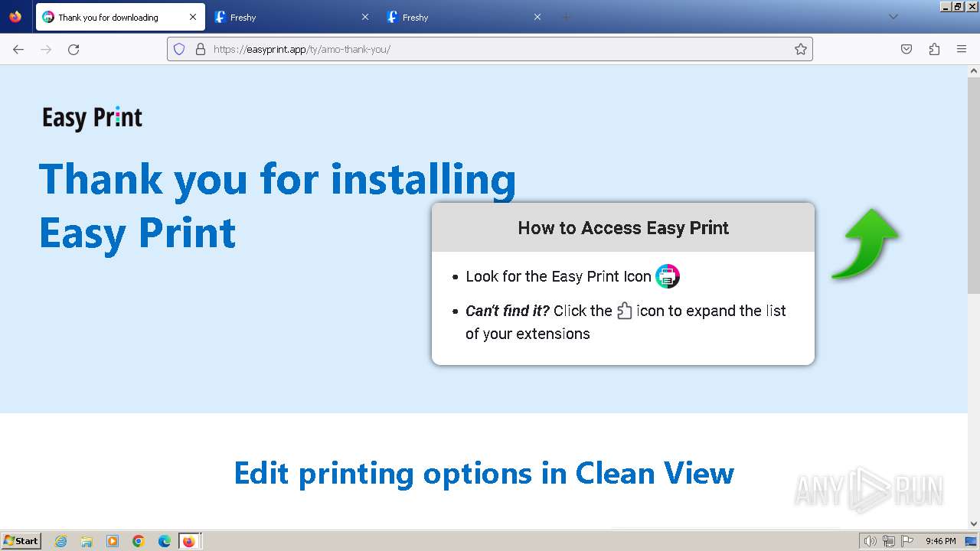Click the forward navigation arrow
The width and height of the screenshot is (980, 551).
(x=46, y=49)
